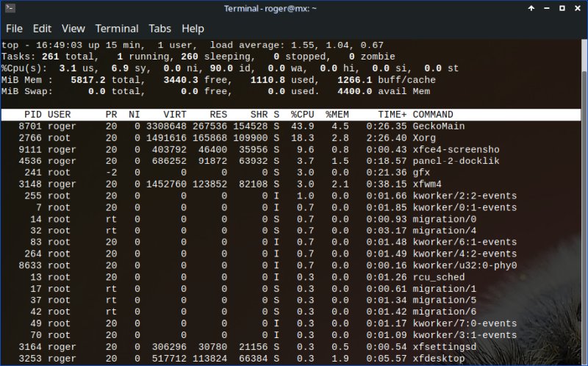Image resolution: width=588 pixels, height=366 pixels.
Task: Click the kworker/4:2-events command
Action: click(465, 254)
